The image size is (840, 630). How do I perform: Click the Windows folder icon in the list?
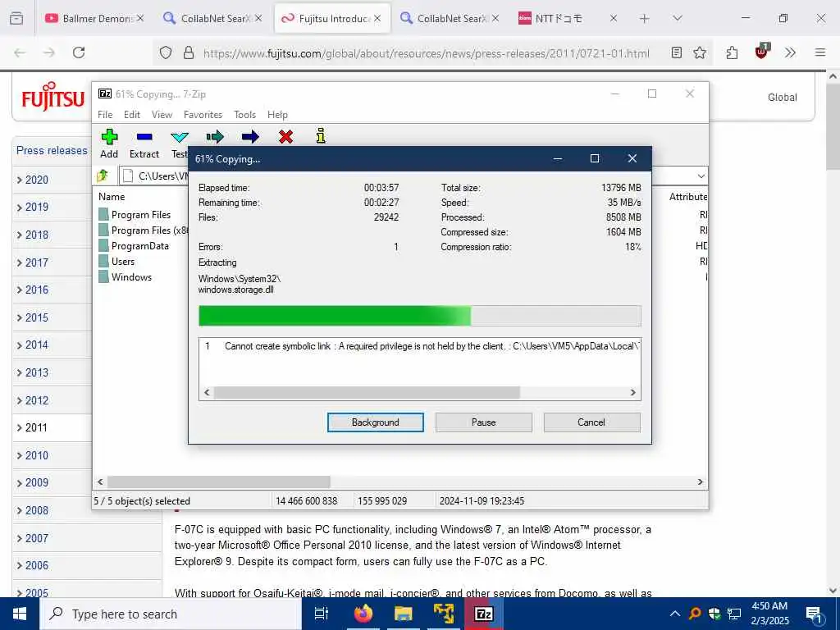point(103,277)
